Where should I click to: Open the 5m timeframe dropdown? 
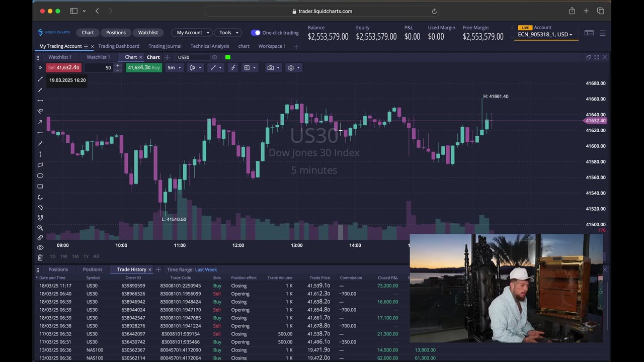tap(174, 67)
